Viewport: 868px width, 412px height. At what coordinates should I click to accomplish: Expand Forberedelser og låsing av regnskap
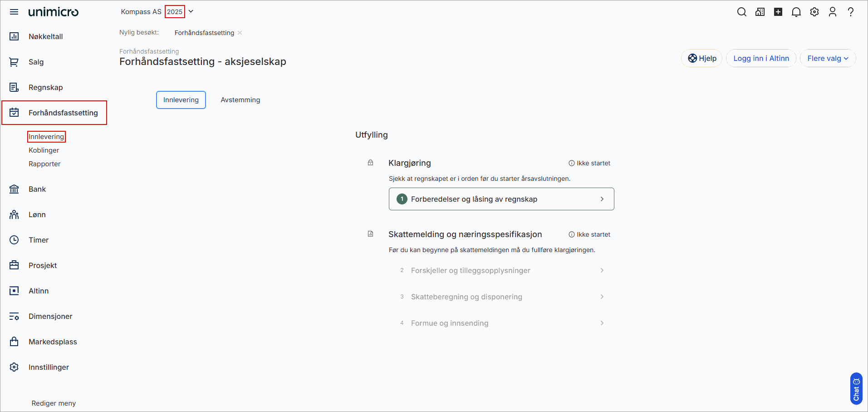coord(501,199)
